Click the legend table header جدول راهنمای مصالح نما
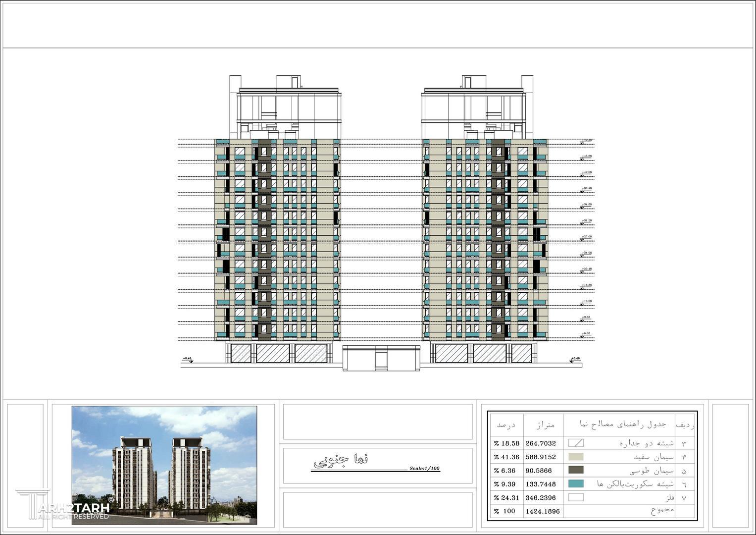 click(619, 425)
